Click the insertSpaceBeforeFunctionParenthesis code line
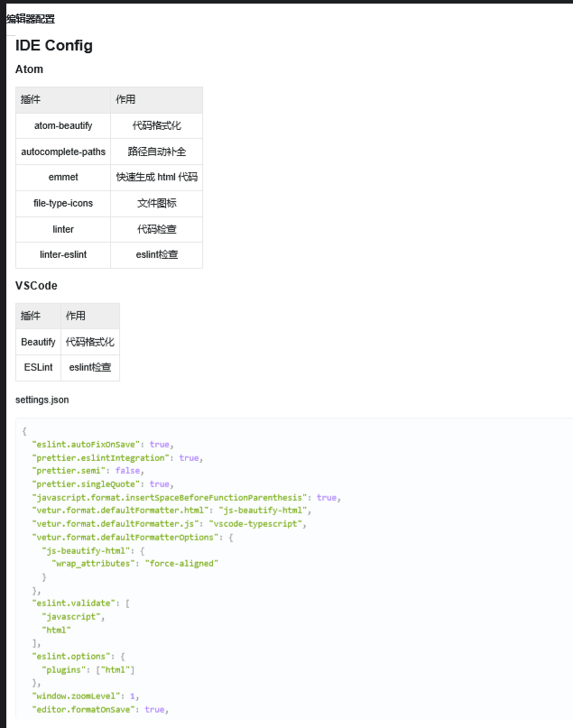 [186, 498]
